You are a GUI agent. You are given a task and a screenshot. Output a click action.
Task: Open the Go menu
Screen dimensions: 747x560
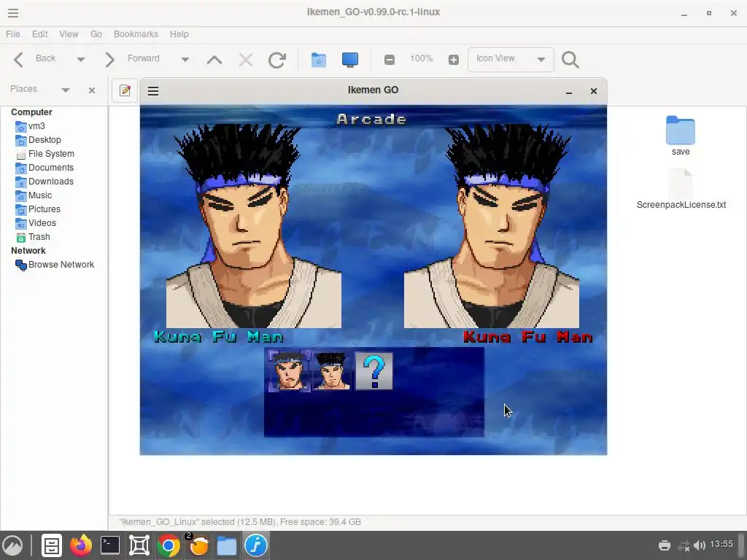(96, 34)
